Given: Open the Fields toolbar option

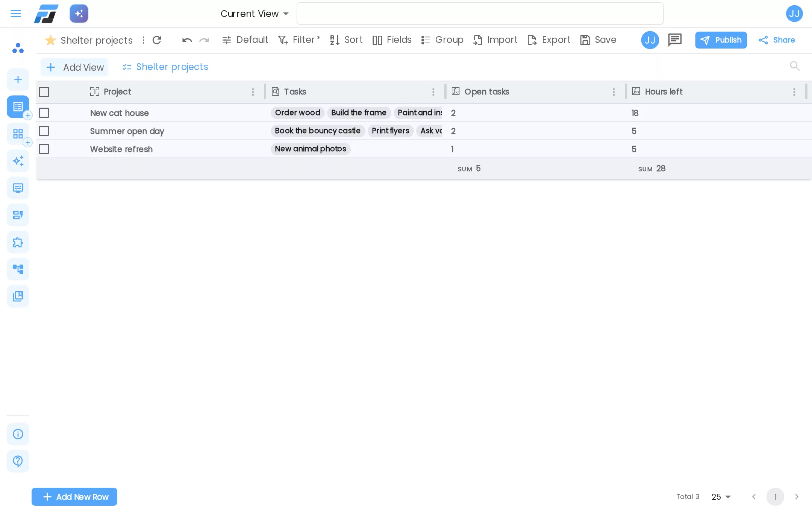Looking at the screenshot, I should [x=392, y=40].
